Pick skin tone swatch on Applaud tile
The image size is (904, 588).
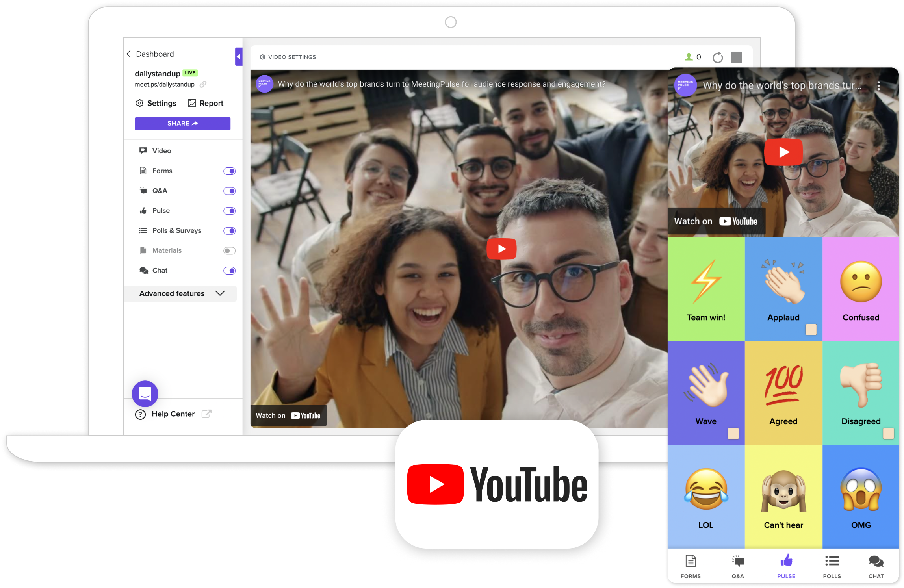tap(811, 329)
